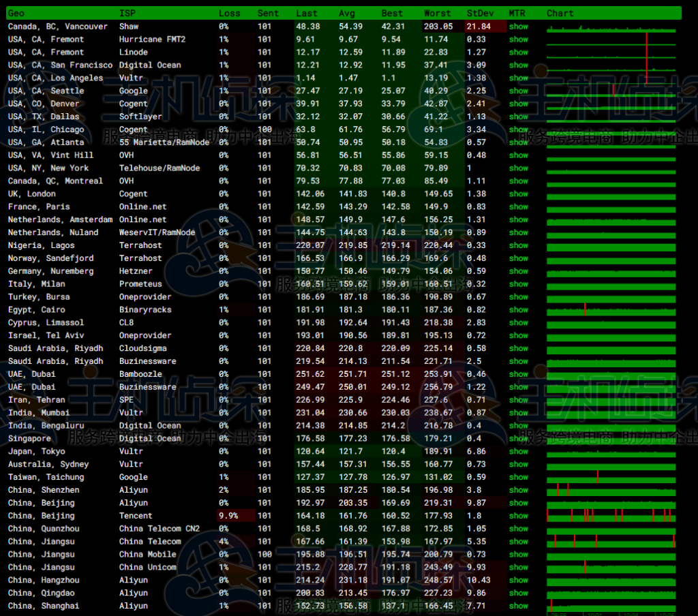Click show for China Shanghai Aliyun row
Viewport: 698px width, 616px height.
518,606
